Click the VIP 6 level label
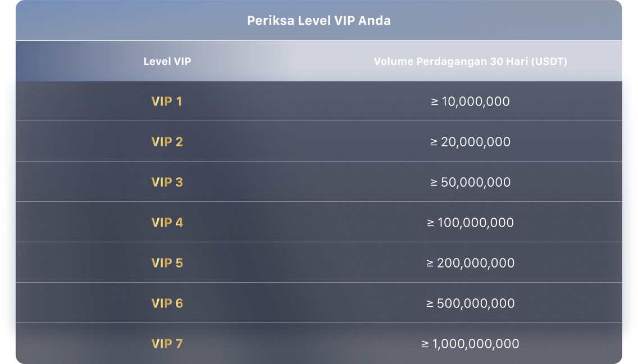 167,303
